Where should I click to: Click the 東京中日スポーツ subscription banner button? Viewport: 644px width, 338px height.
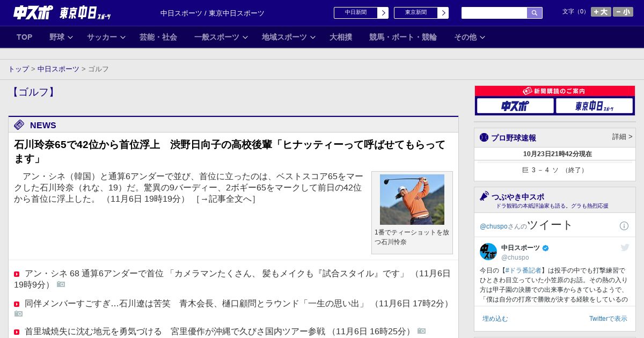pos(594,106)
